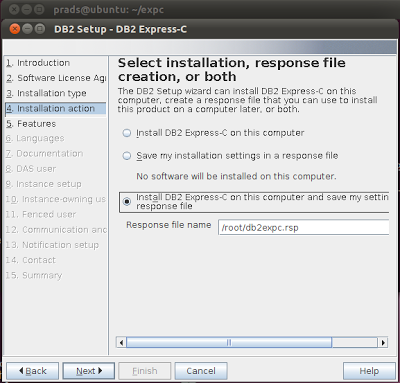
Task: Click the DB2 Setup window title bar
Action: [200, 29]
